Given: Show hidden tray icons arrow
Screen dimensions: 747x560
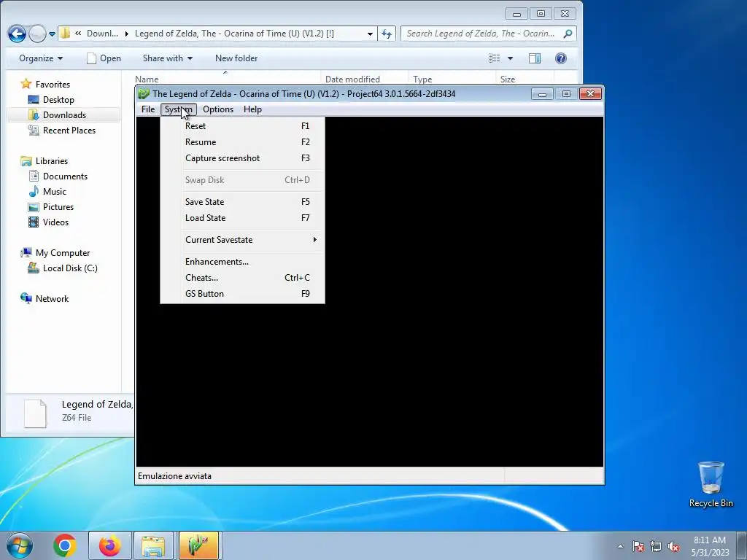Looking at the screenshot, I should (620, 546).
